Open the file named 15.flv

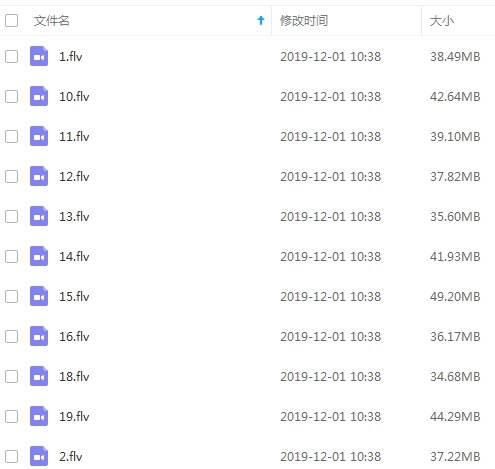74,297
